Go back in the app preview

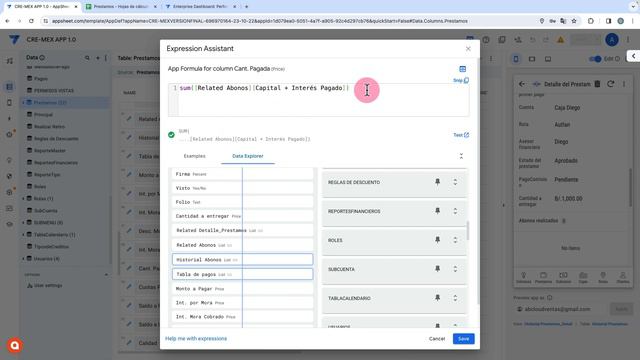522,84
